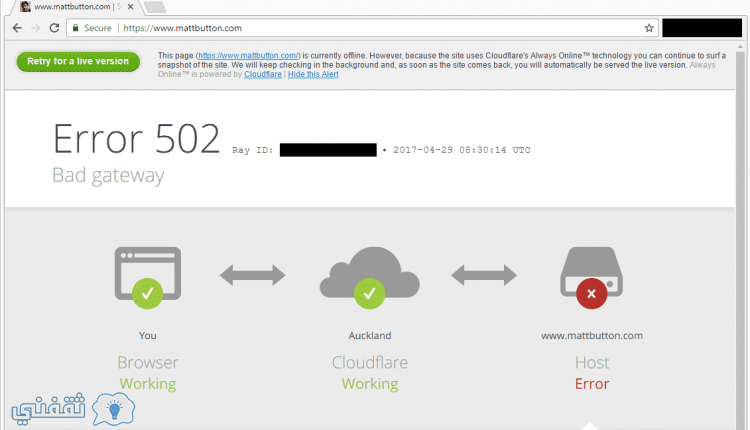Click the Host status heading
750x430 pixels.
[592, 363]
